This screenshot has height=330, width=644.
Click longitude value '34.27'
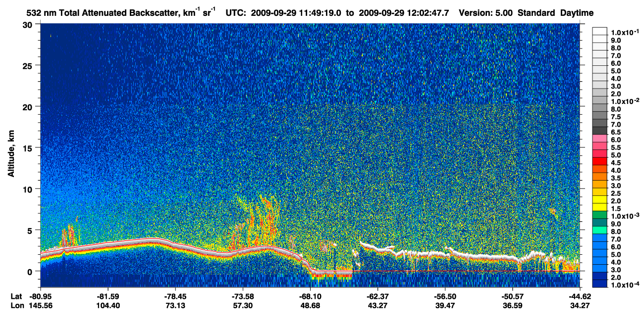(580, 306)
